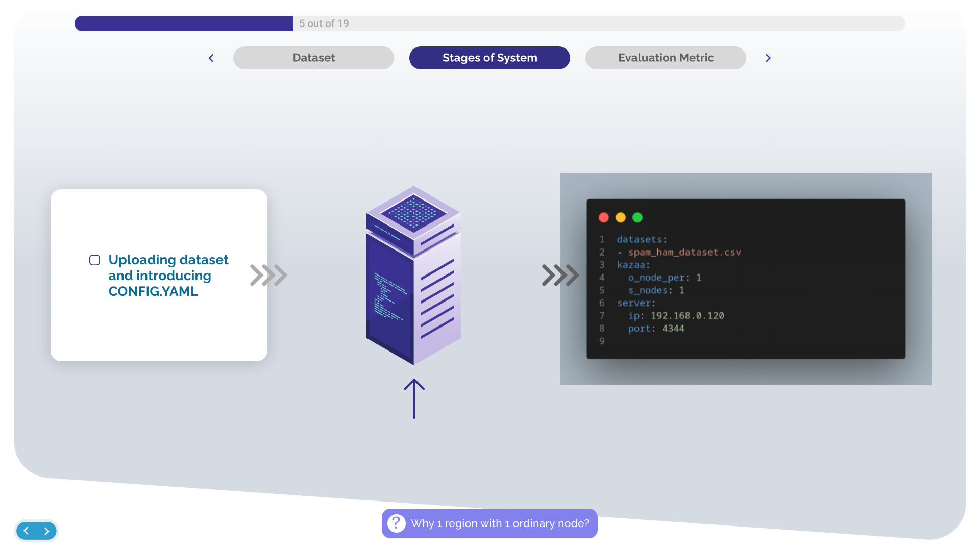Go to previous slide bottom-left arrow
Screen dimensions: 980x551
pos(26,531)
